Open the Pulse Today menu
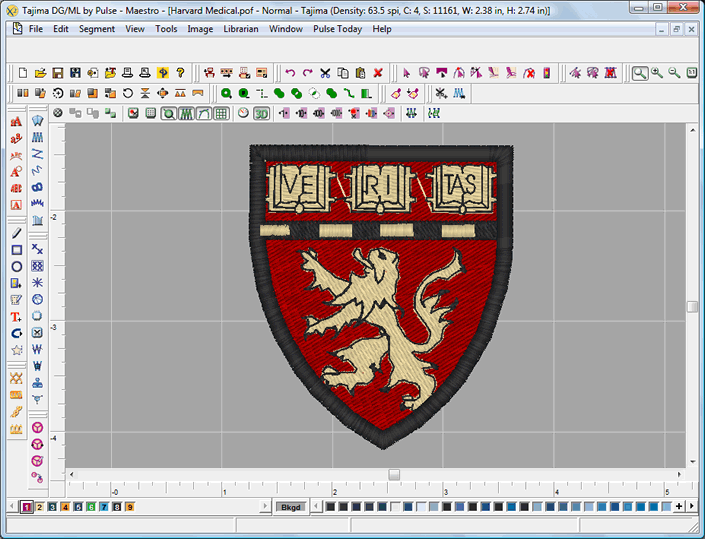 coord(337,29)
